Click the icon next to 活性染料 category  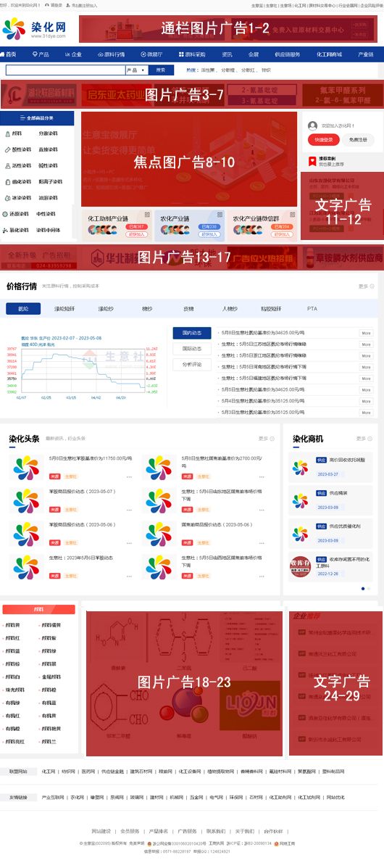[7, 165]
